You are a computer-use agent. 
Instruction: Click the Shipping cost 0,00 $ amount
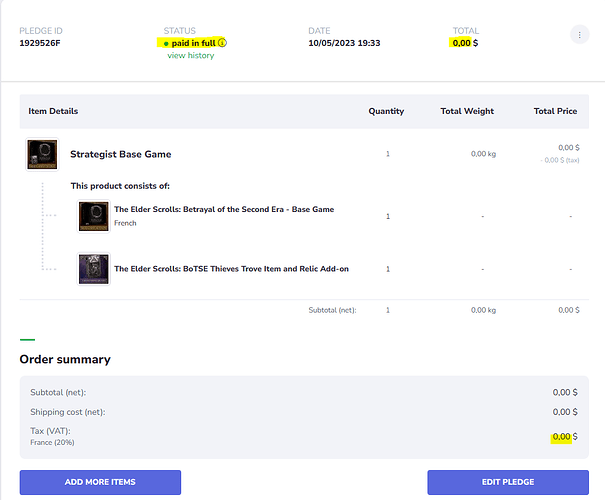pyautogui.click(x=565, y=412)
